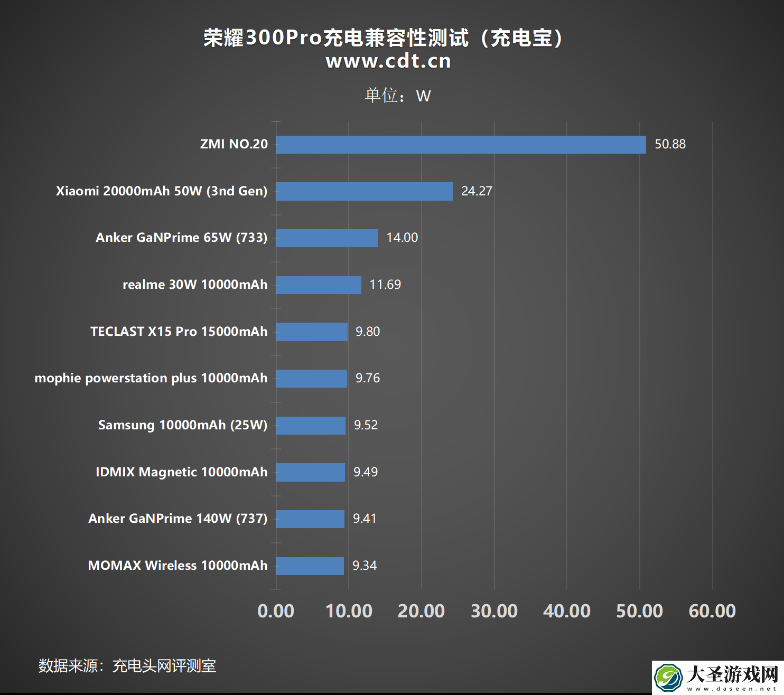Click the mophie powerstation plus bar

click(x=312, y=379)
